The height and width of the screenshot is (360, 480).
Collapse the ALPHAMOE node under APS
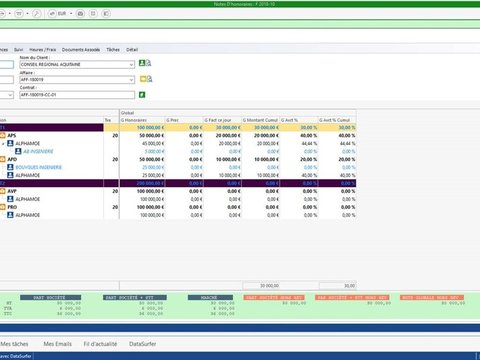tap(3, 144)
